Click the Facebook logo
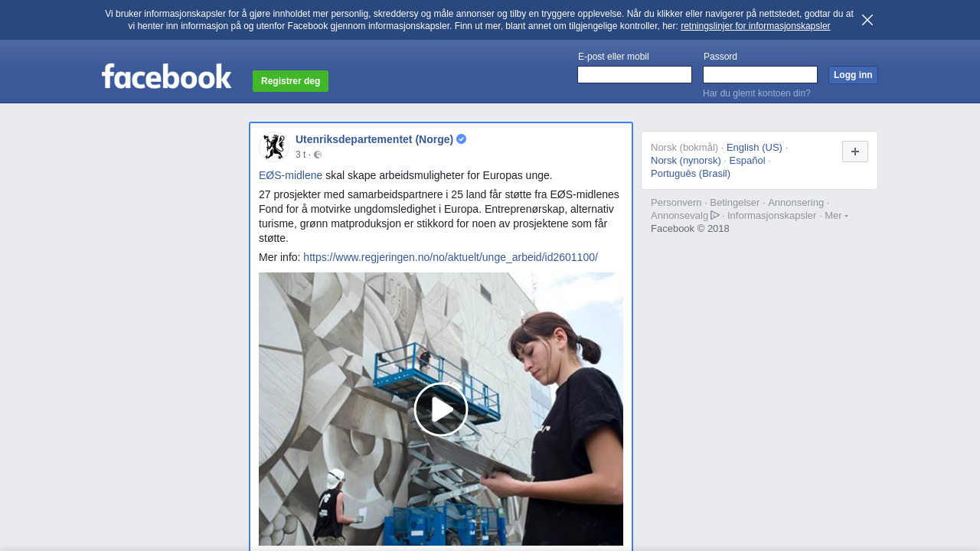This screenshot has height=551, width=980. coord(167,76)
